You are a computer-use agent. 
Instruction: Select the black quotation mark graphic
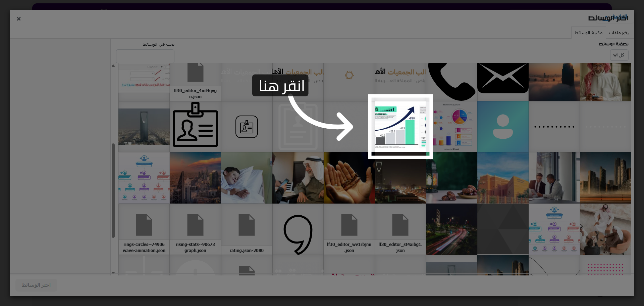coord(298,234)
